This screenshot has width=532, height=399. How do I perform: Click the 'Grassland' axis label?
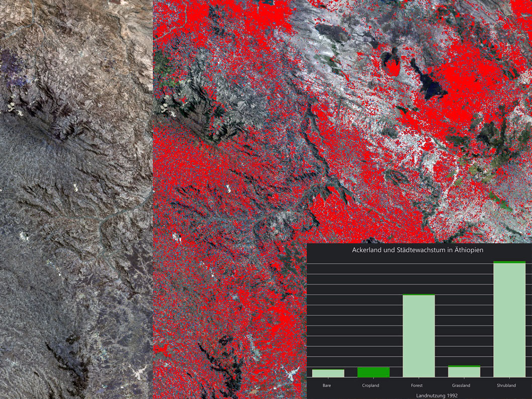[x=461, y=385]
